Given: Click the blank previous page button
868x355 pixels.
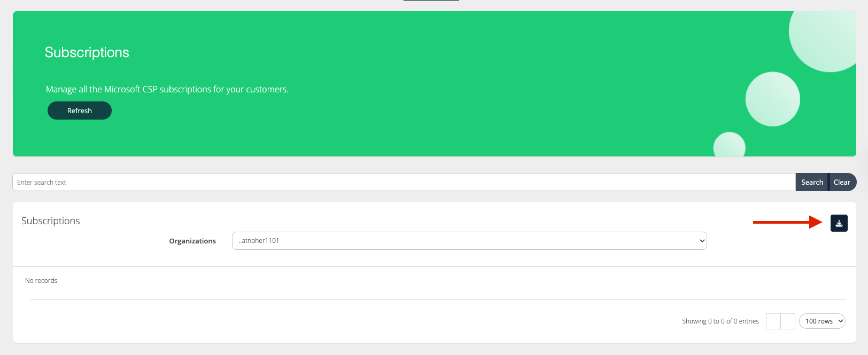Looking at the screenshot, I should pos(773,321).
